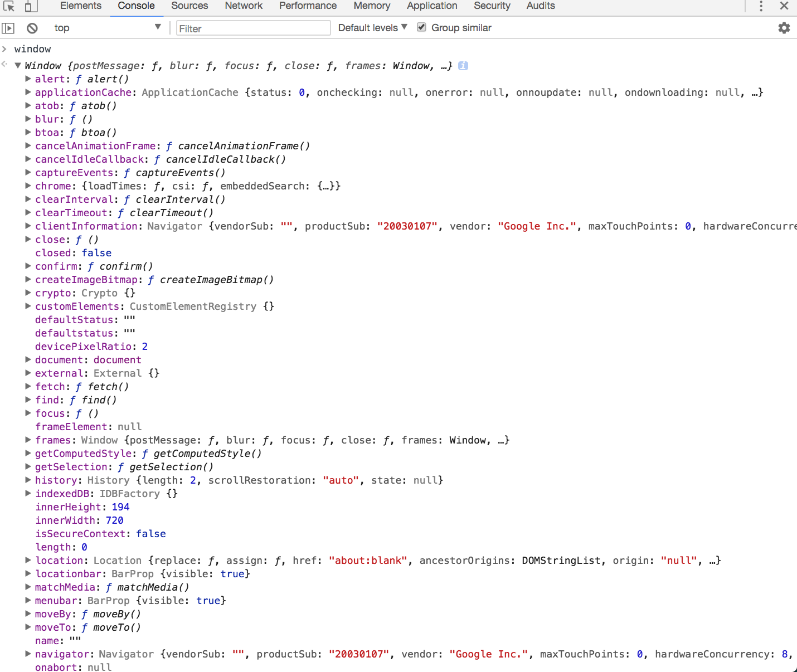Image resolution: width=797 pixels, height=672 pixels.
Task: Expand the clientInformation property
Action: click(x=28, y=226)
